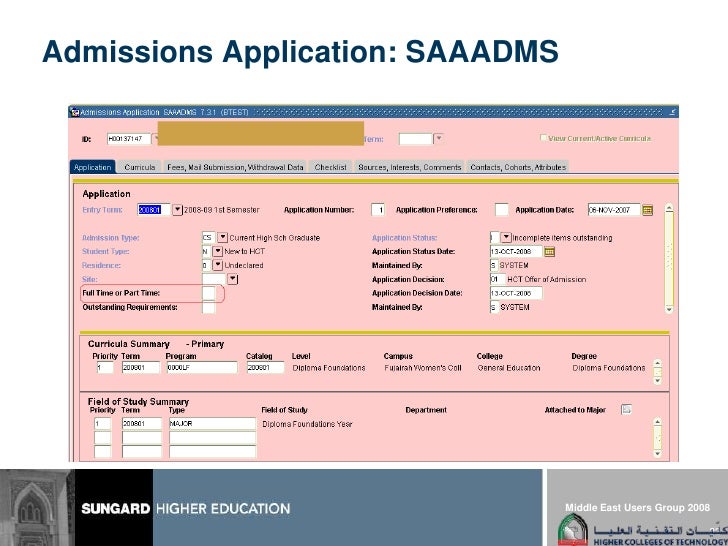Switch to the Curricula tab
This screenshot has width=728, height=546.
[x=140, y=167]
